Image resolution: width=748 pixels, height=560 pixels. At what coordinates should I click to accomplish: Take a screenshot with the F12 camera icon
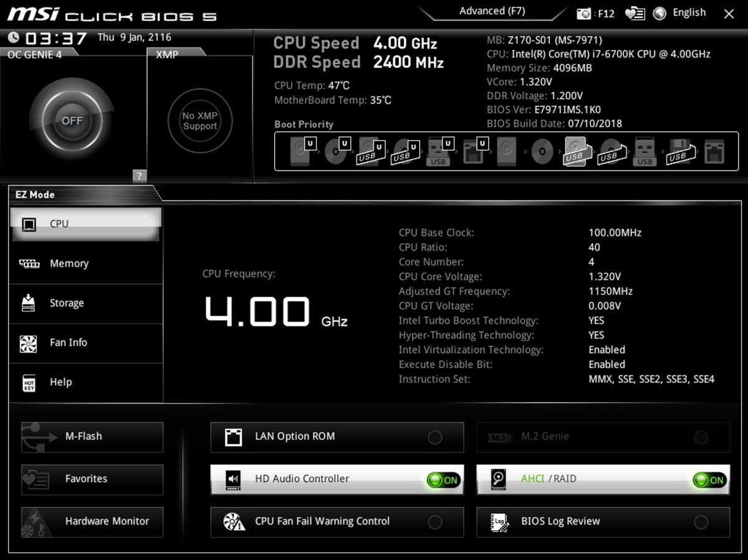point(584,13)
